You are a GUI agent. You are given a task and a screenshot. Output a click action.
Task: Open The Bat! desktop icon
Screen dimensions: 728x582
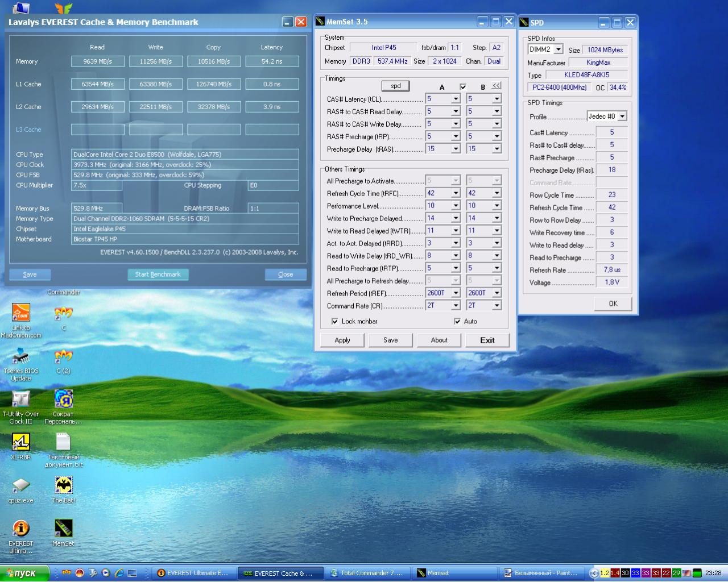click(63, 485)
